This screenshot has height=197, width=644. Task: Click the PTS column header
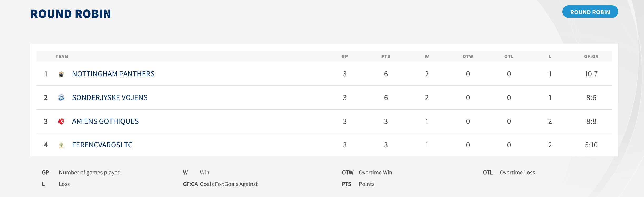386,56
